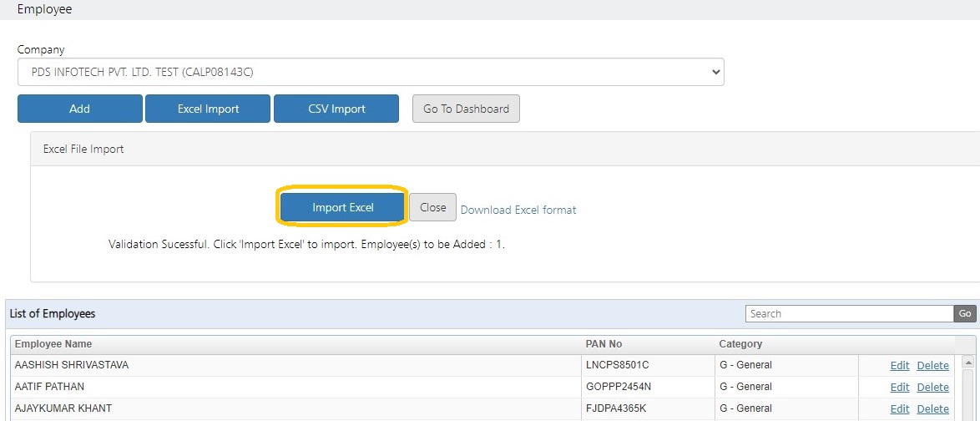This screenshot has width=980, height=421.
Task: Select the Validation Sucessful message text
Action: tap(306, 245)
